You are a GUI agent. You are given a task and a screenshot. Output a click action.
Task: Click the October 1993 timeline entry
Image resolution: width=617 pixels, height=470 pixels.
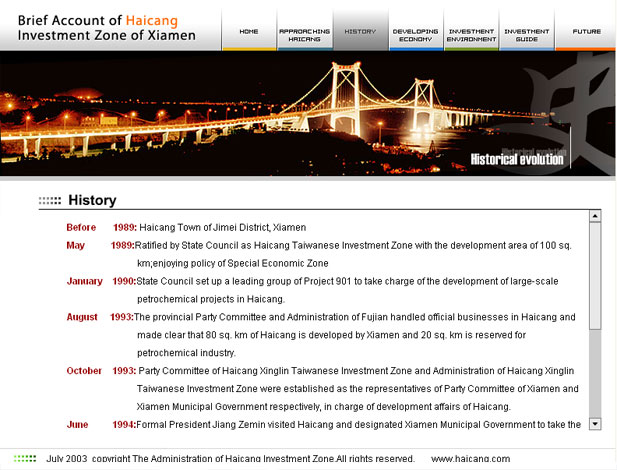100,370
